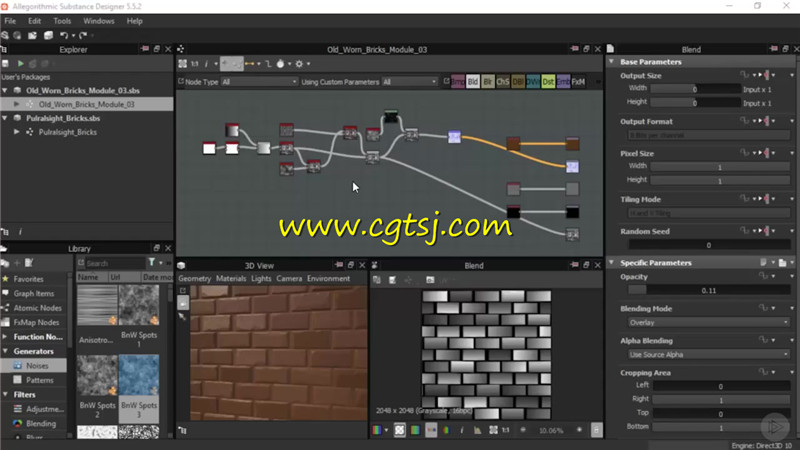Open the Edit menu

34,21
